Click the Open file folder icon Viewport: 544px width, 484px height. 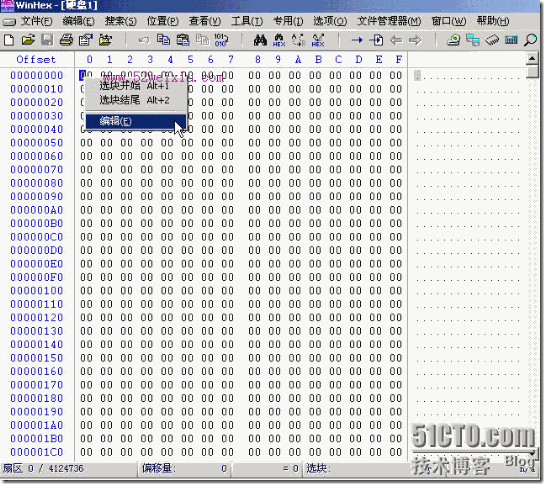pyautogui.click(x=28, y=40)
